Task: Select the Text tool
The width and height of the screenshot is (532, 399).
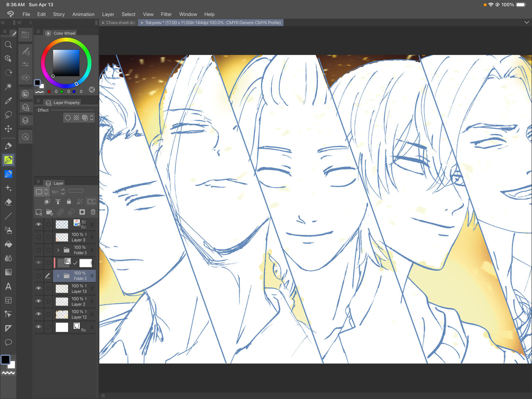Action: click(x=8, y=286)
